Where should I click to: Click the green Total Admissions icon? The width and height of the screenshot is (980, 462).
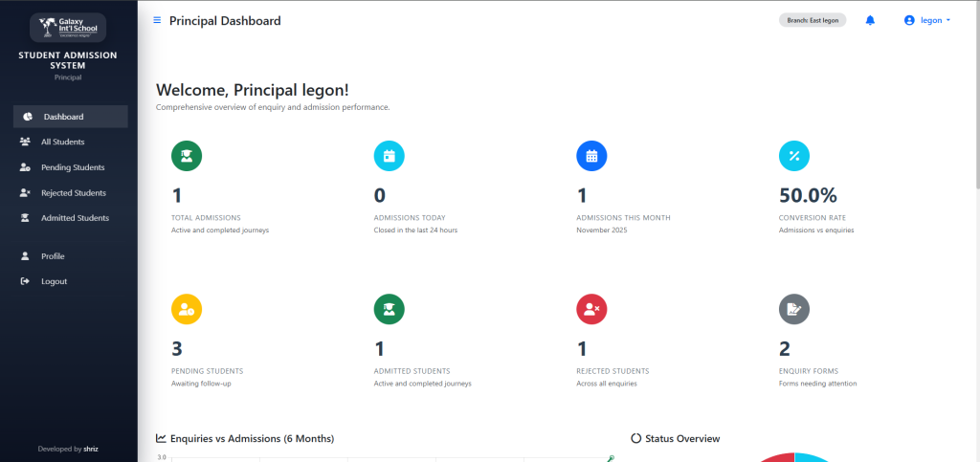[x=187, y=156]
